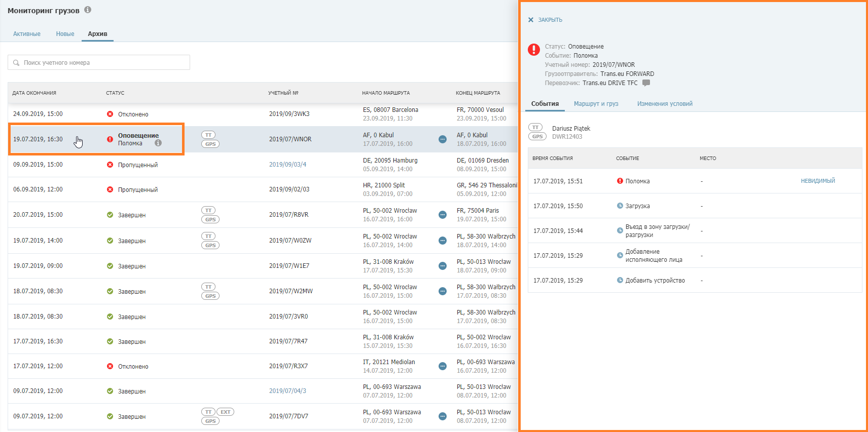Open the Изменения условий tab

(x=665, y=104)
